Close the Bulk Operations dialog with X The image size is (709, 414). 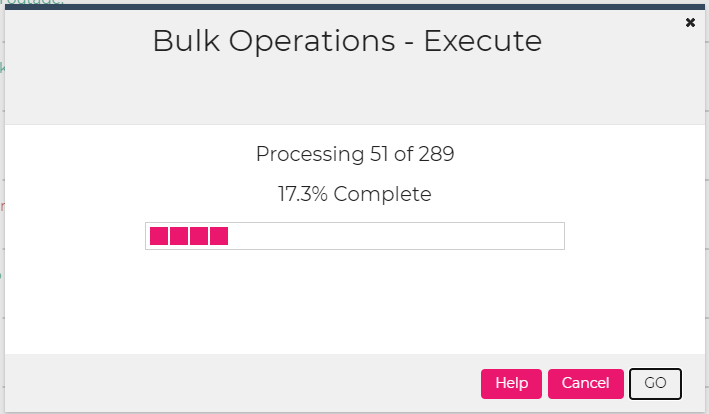690,22
